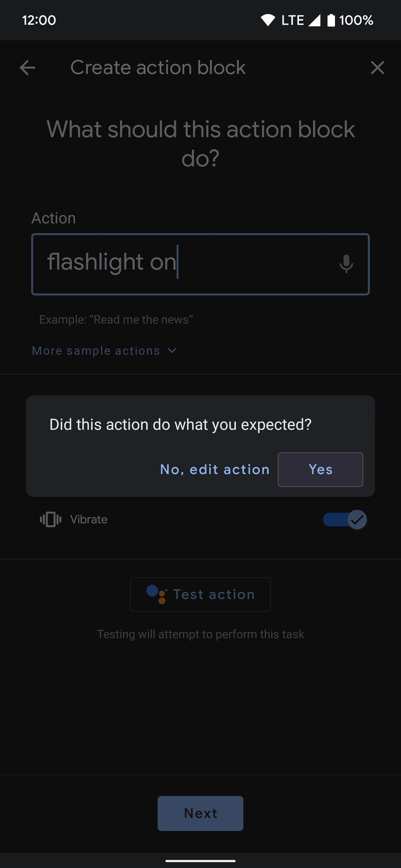Viewport: 401px width, 868px height.
Task: Tap the cellular signal strength icon
Action: pos(314,20)
